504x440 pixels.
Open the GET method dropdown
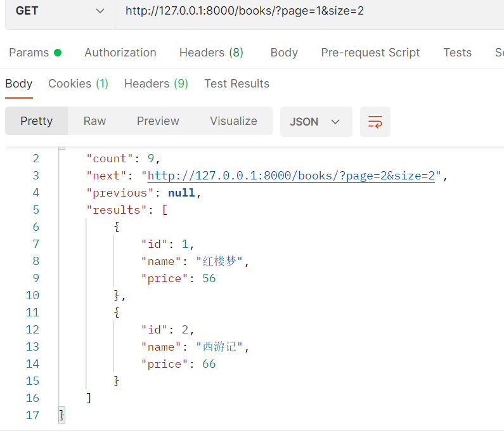pyautogui.click(x=60, y=11)
